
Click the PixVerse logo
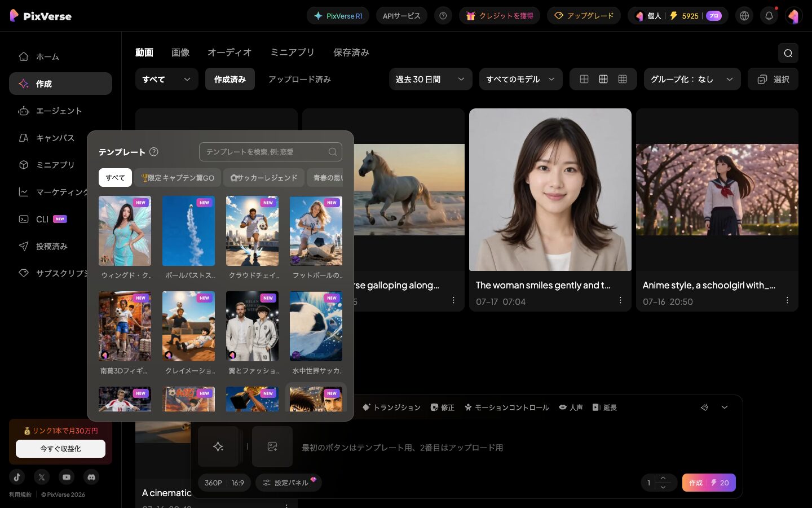pos(41,16)
